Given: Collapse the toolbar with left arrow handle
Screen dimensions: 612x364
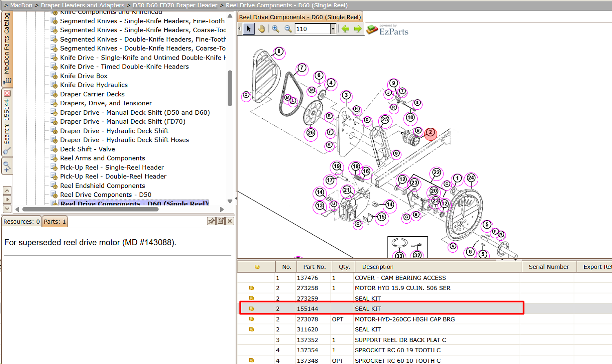Looking at the screenshot, I should click(x=240, y=29).
